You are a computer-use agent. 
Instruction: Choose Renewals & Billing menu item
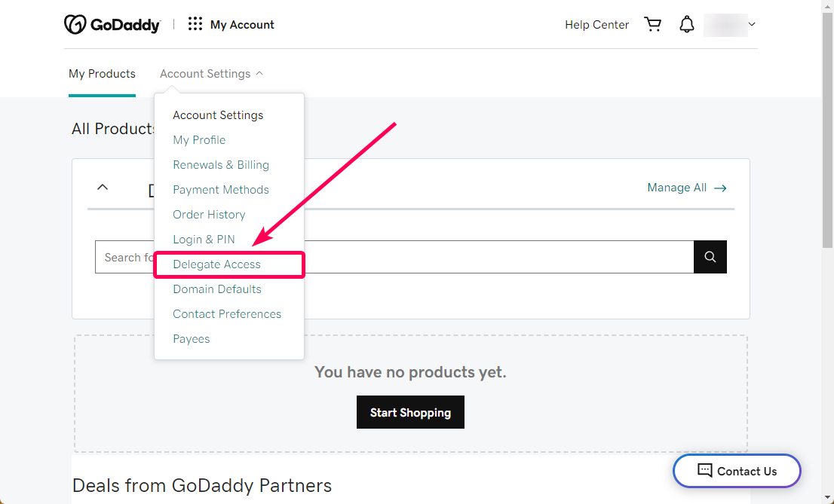pyautogui.click(x=221, y=165)
